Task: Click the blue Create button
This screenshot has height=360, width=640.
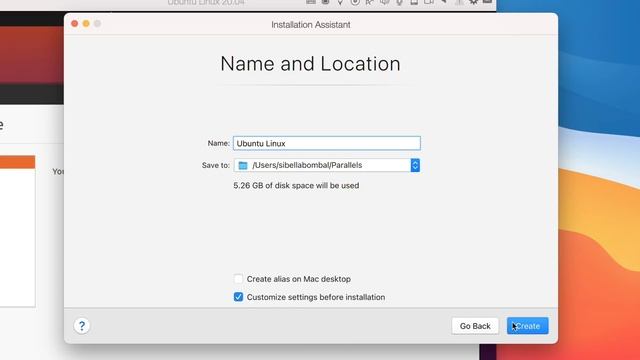Action: 528,326
